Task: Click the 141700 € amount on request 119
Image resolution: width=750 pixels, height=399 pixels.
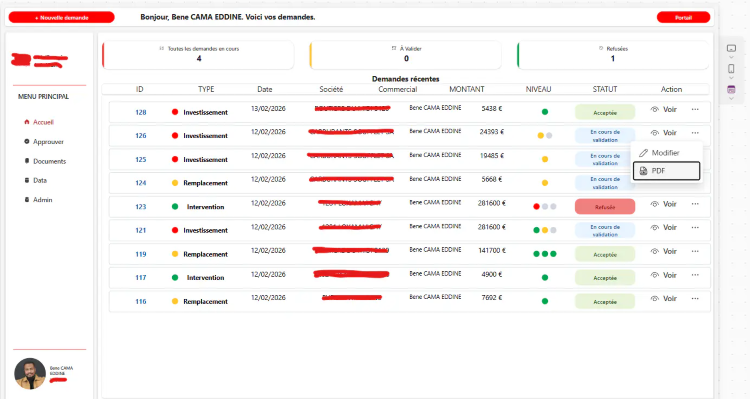Action: click(x=492, y=250)
